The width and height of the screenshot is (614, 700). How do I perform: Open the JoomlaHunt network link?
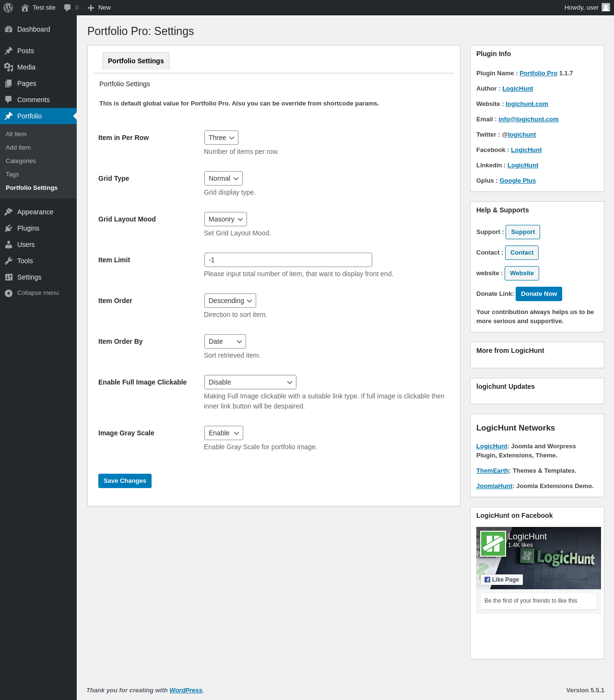click(x=494, y=486)
